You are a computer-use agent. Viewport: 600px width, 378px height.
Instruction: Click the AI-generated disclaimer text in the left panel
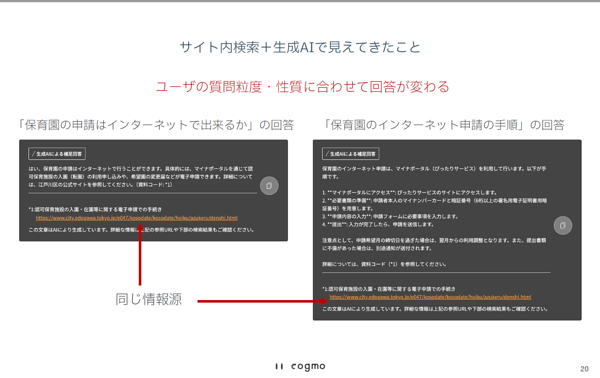tap(141, 230)
